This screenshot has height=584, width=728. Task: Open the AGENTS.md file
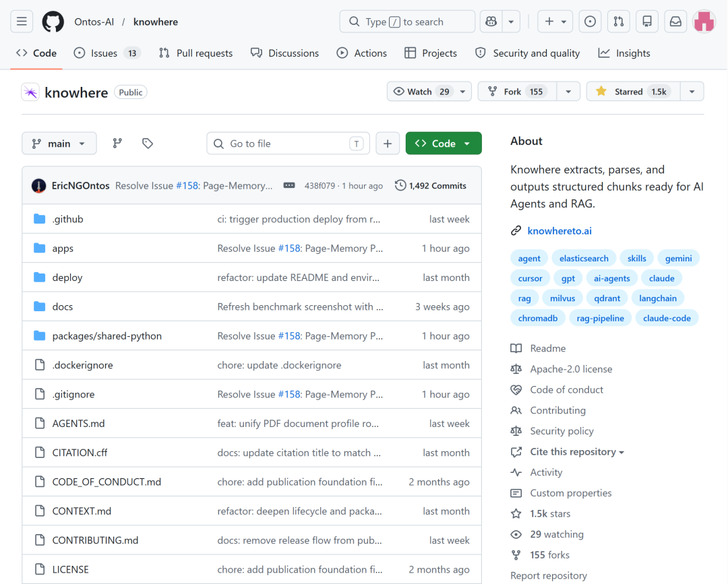(78, 424)
